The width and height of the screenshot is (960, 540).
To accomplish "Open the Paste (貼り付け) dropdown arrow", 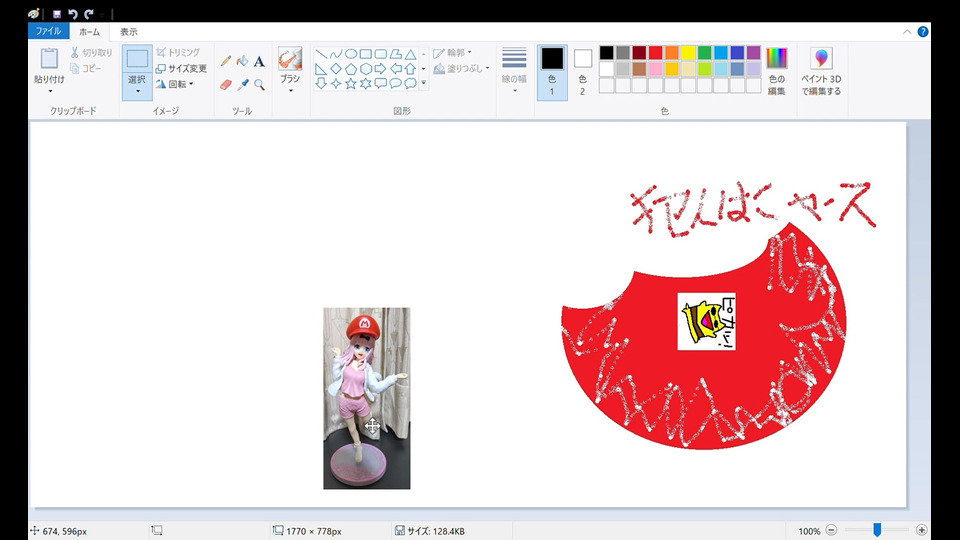I will click(50, 91).
